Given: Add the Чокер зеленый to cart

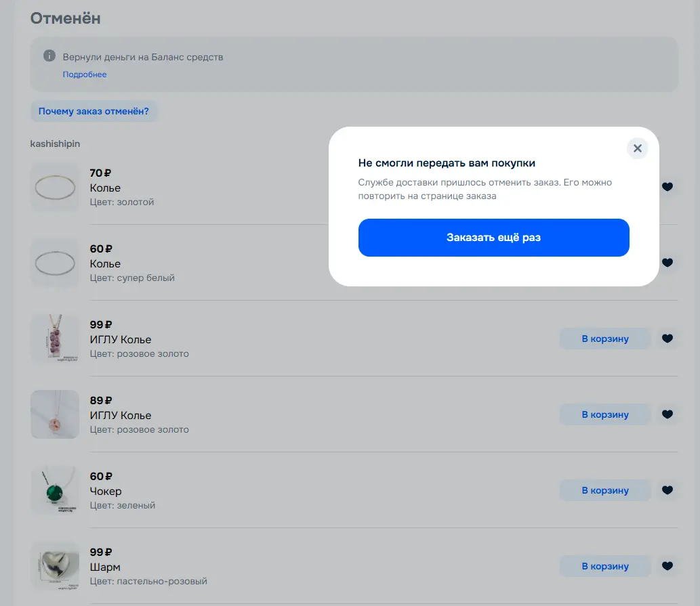Looking at the screenshot, I should click(x=605, y=490).
